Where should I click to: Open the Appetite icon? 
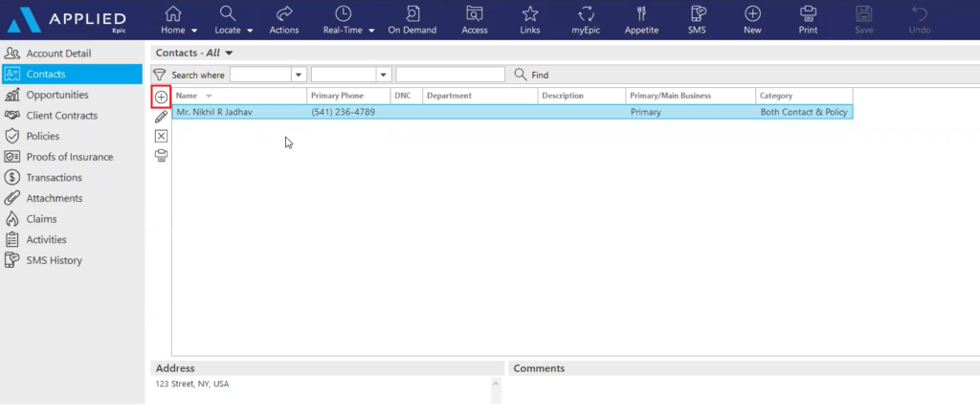tap(641, 13)
